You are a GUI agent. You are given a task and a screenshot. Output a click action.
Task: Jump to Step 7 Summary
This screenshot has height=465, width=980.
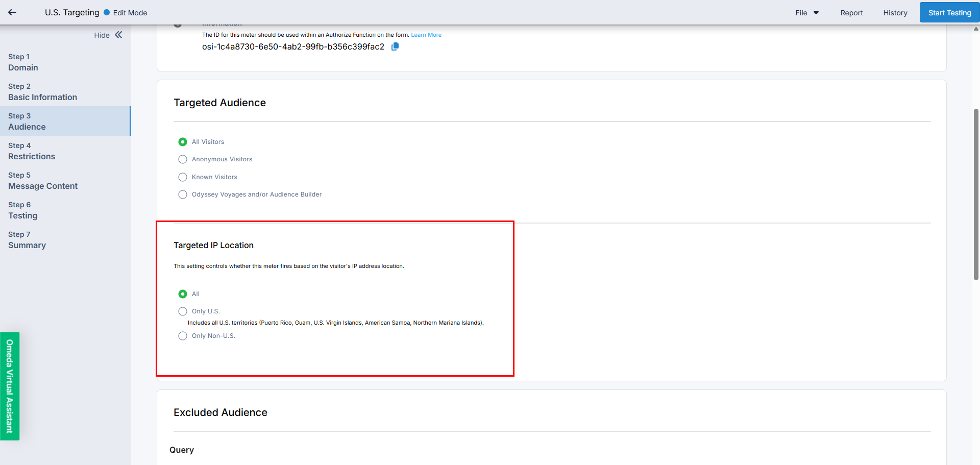pyautogui.click(x=27, y=240)
